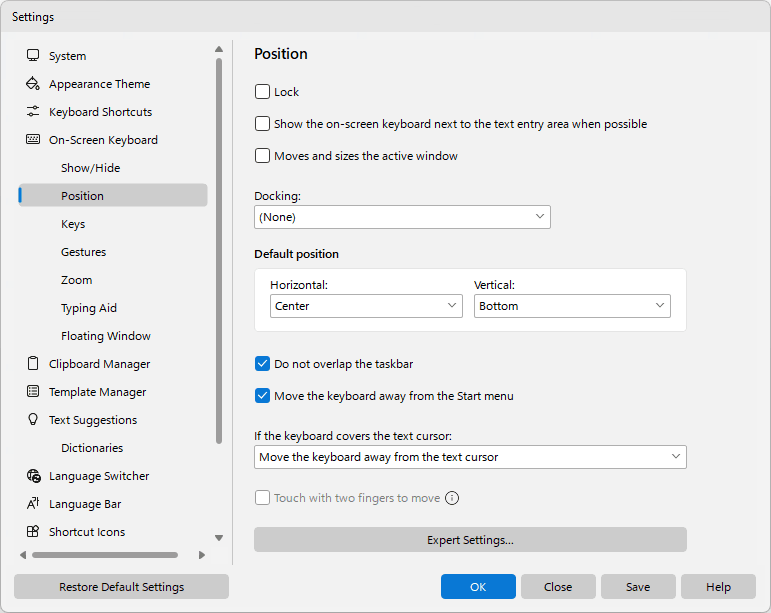
Task: Go to the Keys settings page
Action: (x=73, y=224)
